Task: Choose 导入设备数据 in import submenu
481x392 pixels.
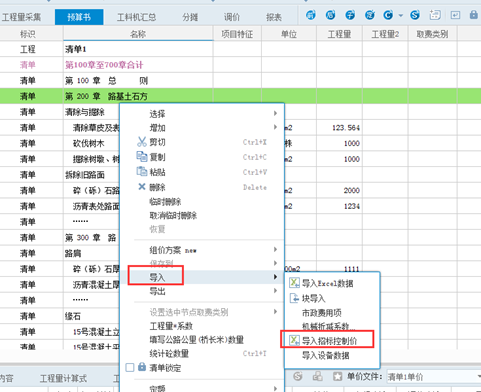Action: point(326,355)
